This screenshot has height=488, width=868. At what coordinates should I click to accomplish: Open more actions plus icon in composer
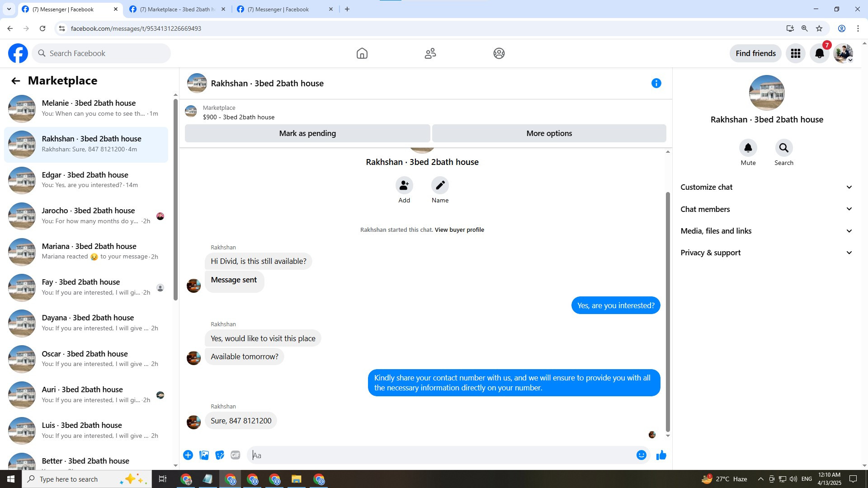pos(188,455)
